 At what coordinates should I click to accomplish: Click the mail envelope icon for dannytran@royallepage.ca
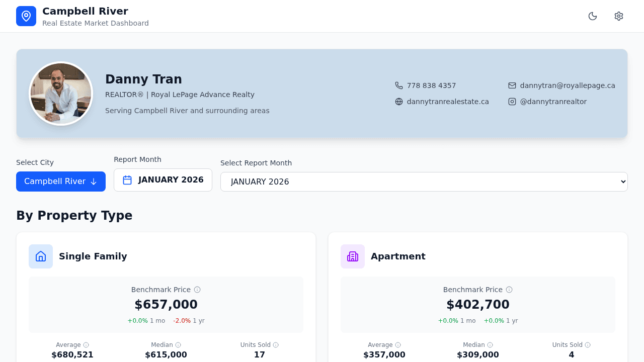(x=512, y=85)
